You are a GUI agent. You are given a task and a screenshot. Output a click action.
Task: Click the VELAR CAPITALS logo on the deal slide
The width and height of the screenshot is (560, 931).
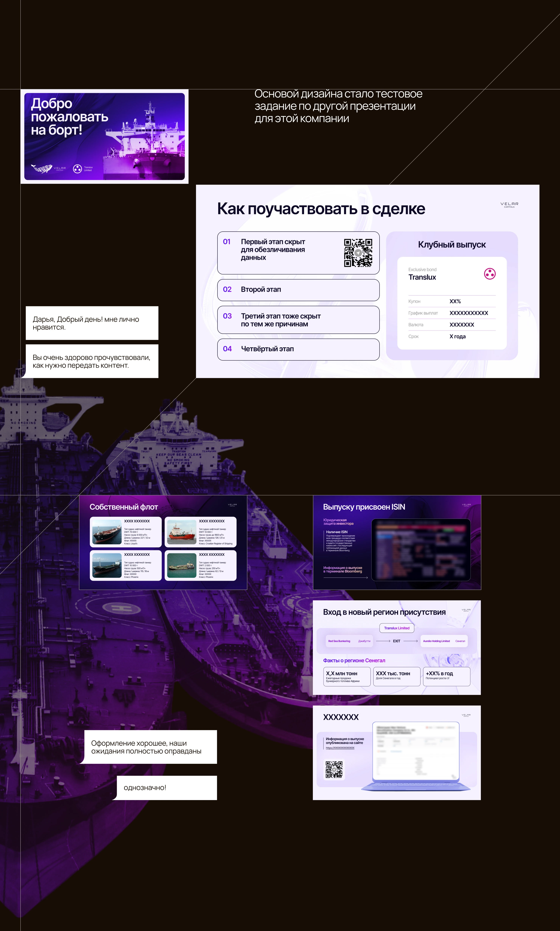[509, 205]
